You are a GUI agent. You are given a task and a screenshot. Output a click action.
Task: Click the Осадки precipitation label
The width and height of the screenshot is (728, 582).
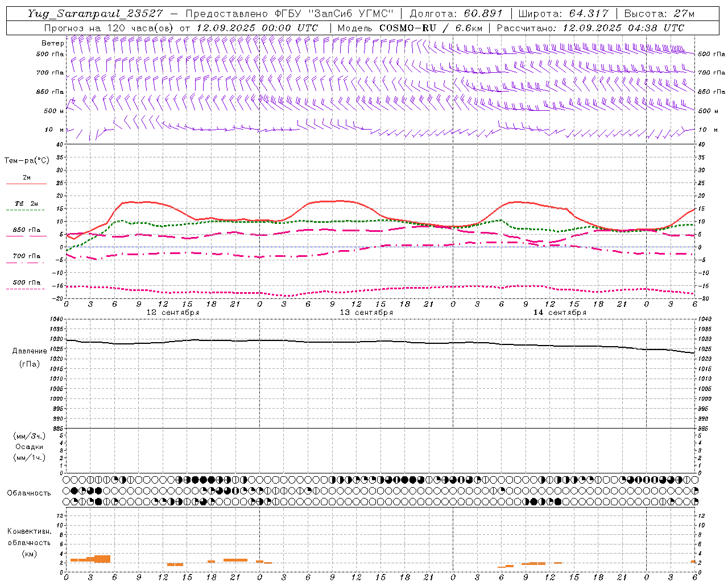tap(30, 447)
